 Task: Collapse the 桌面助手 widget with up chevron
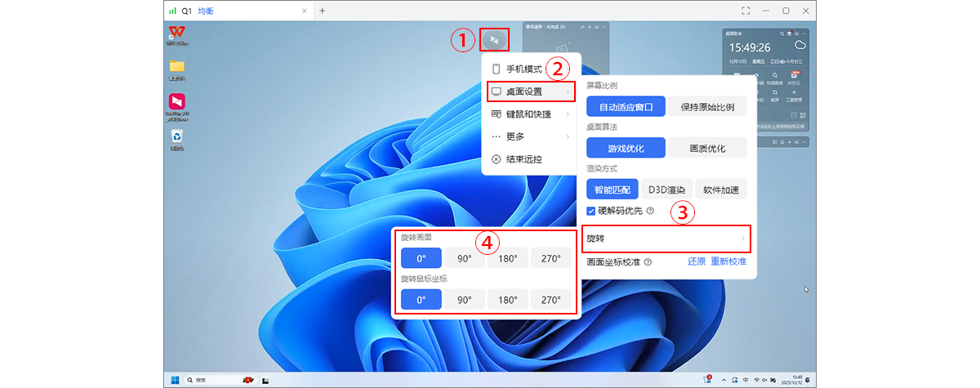tap(804, 33)
